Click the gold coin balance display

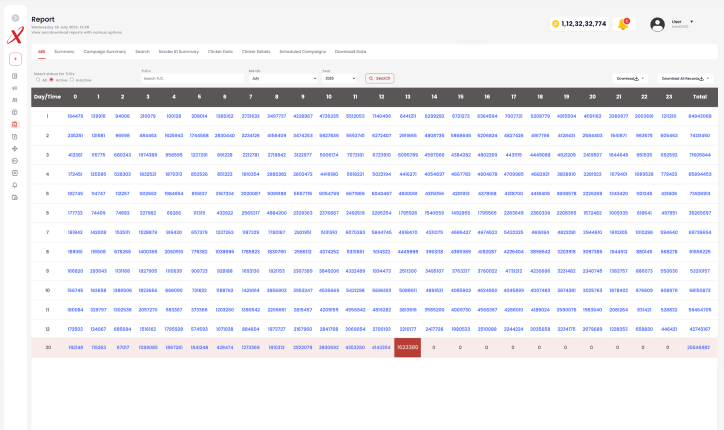[x=578, y=23]
